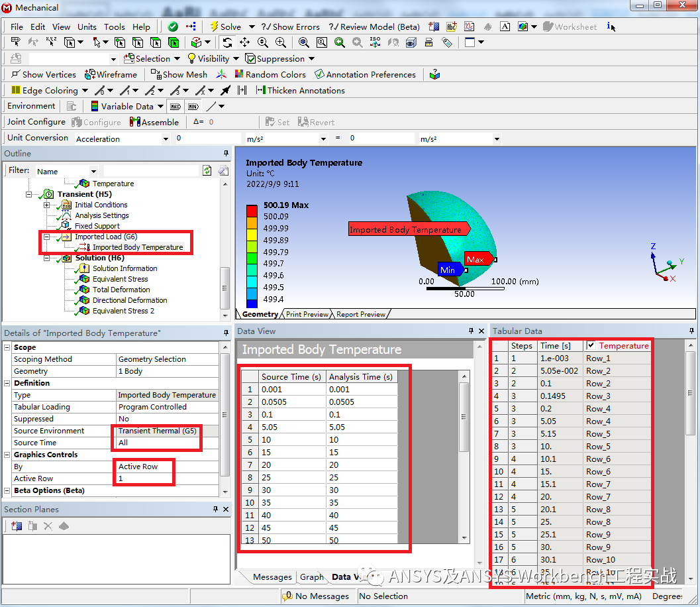The width and height of the screenshot is (700, 607).
Task: Open the Help menu
Action: pyautogui.click(x=141, y=27)
